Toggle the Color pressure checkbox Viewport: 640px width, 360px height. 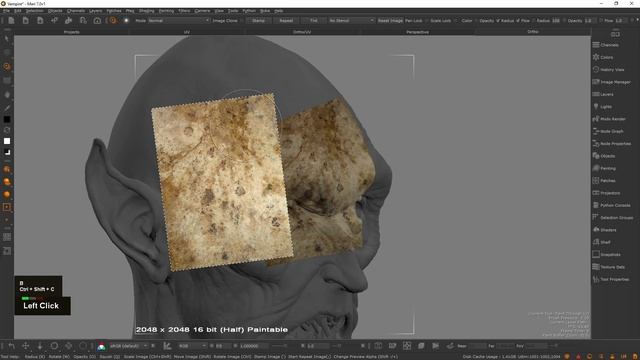click(x=476, y=20)
